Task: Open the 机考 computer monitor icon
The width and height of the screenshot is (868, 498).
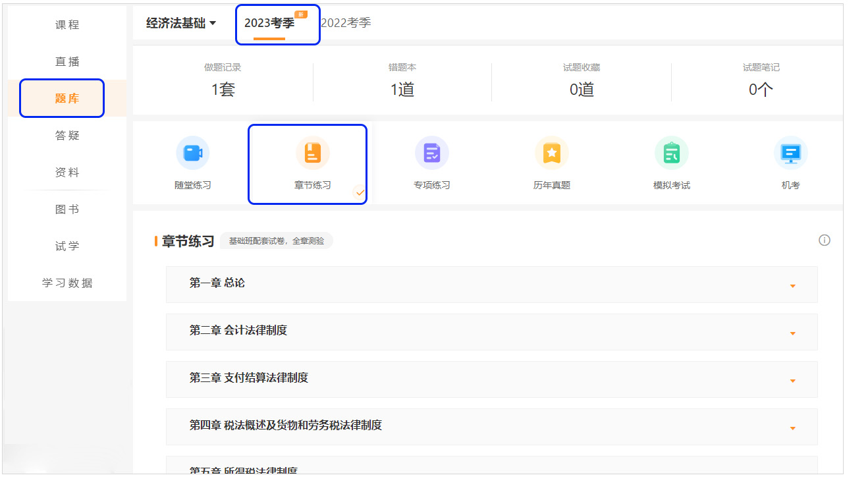Action: pyautogui.click(x=790, y=153)
